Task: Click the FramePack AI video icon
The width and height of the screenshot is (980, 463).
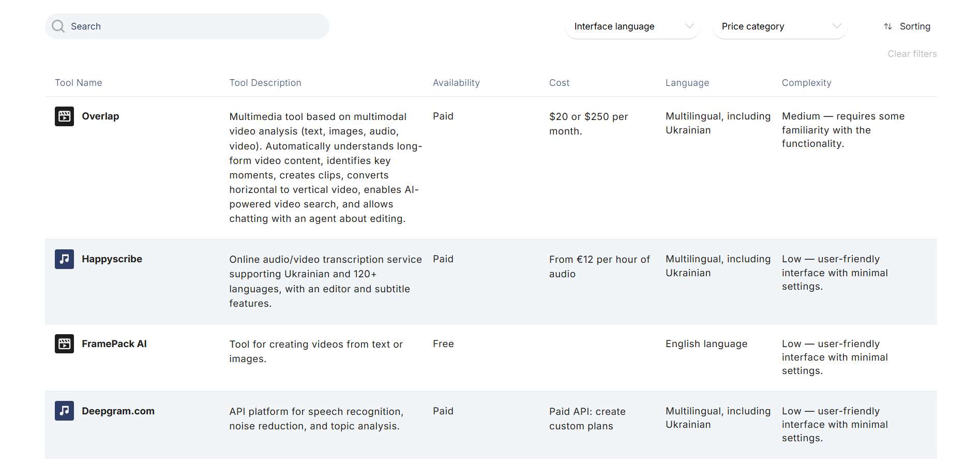Action: [x=65, y=344]
